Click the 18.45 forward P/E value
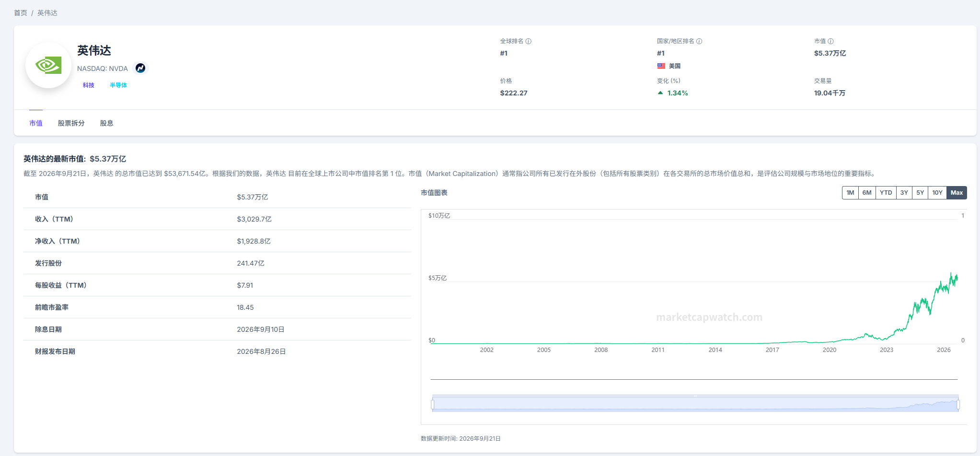Screen dimensions: 980x456 point(245,307)
